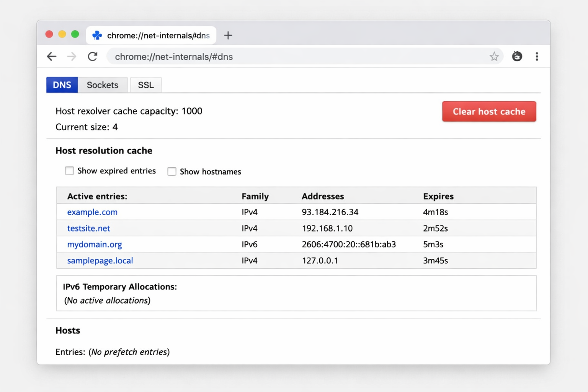Open the example.com link
Viewport: 588px width, 392px height.
[x=92, y=212]
